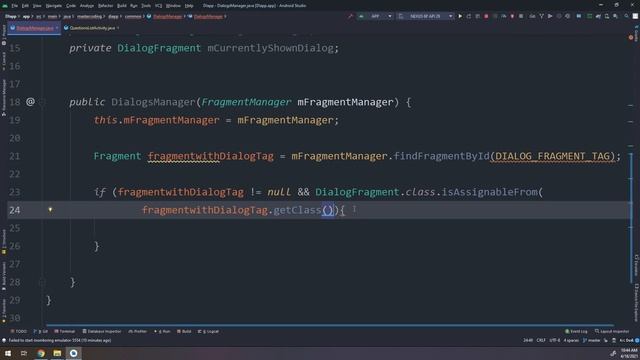
Task: Open the Window menu
Action: coord(173,6)
